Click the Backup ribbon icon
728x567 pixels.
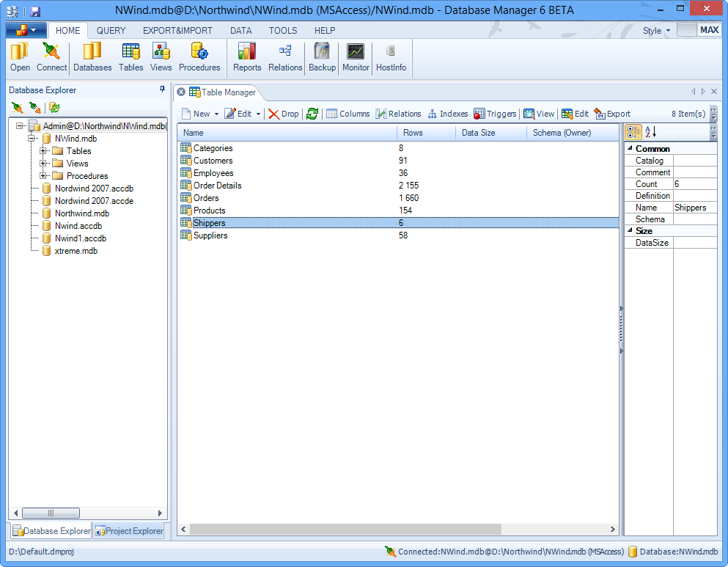pos(322,56)
